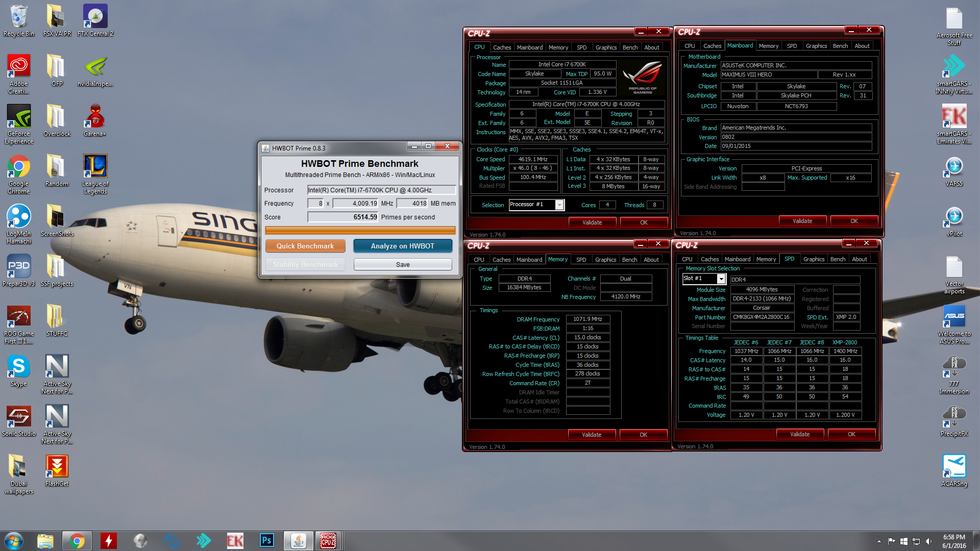980x551 pixels.
Task: Launch Garena+ shortcut
Action: point(95,120)
